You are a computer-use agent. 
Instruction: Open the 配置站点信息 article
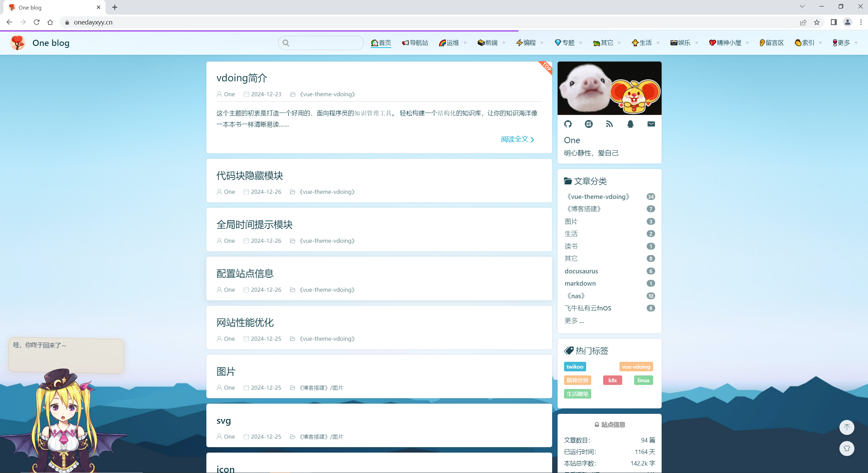pos(245,273)
